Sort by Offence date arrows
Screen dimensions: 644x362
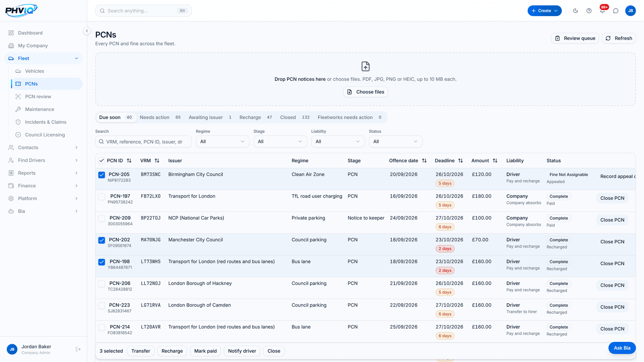(x=424, y=160)
